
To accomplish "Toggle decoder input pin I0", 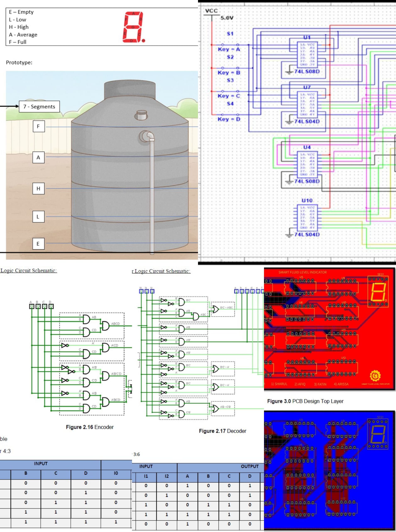I will point(141,291).
